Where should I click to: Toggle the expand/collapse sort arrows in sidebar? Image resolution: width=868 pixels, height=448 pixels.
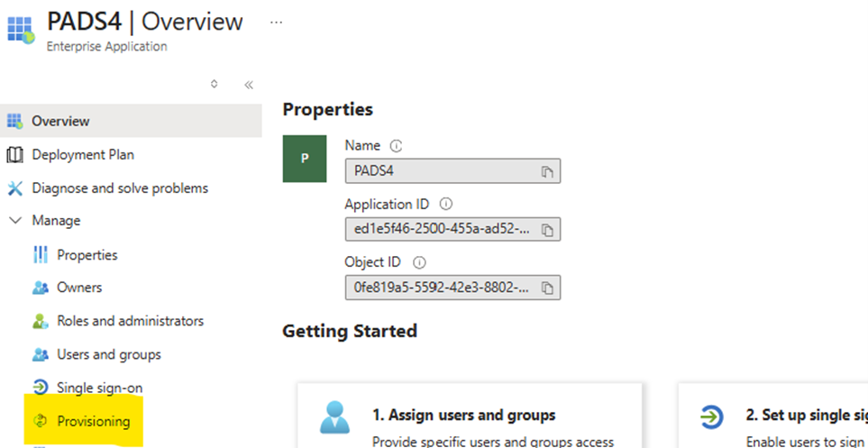point(215,84)
